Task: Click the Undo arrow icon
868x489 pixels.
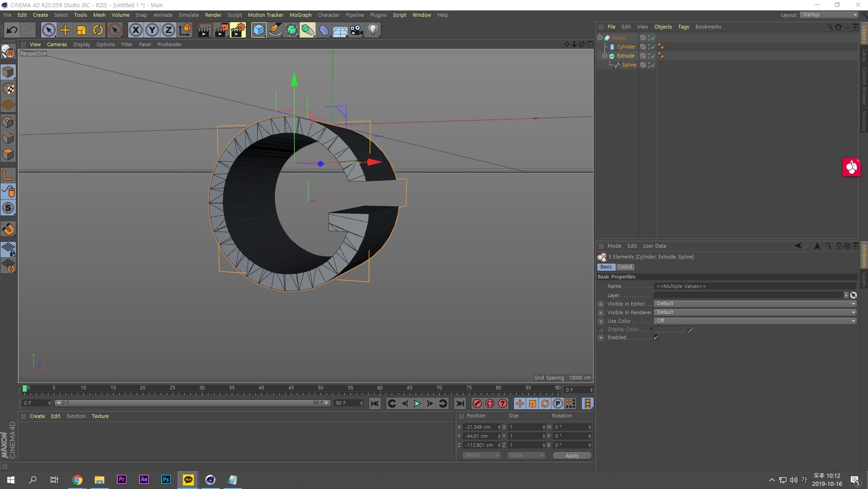Action: coord(12,30)
